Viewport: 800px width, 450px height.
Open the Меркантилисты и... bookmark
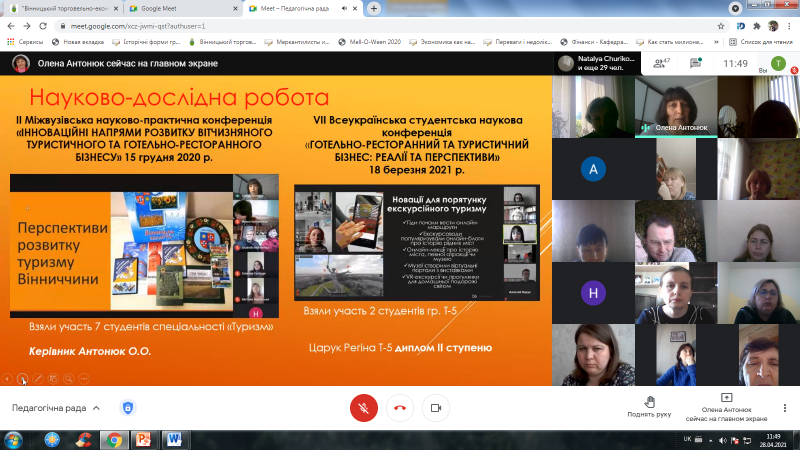(x=297, y=42)
